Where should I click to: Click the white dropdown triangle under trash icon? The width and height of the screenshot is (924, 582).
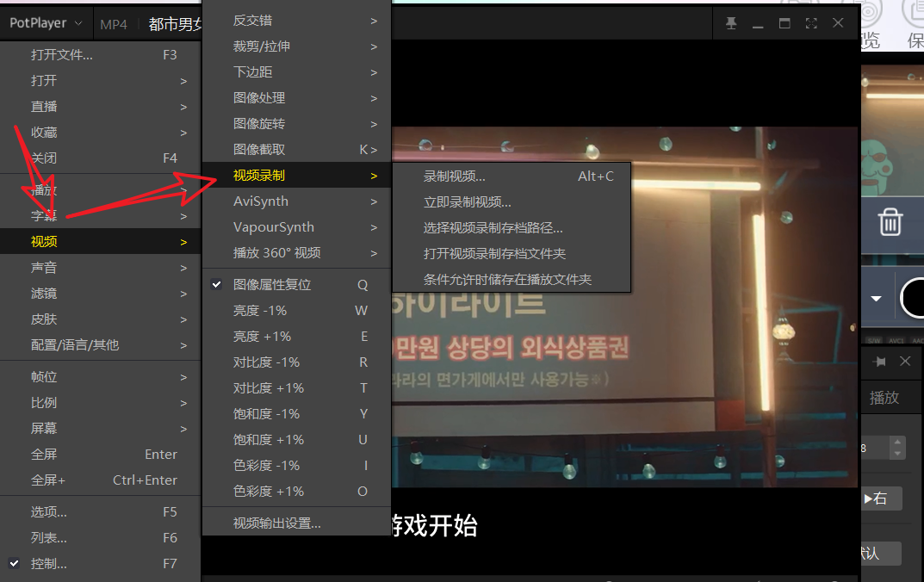tap(877, 299)
